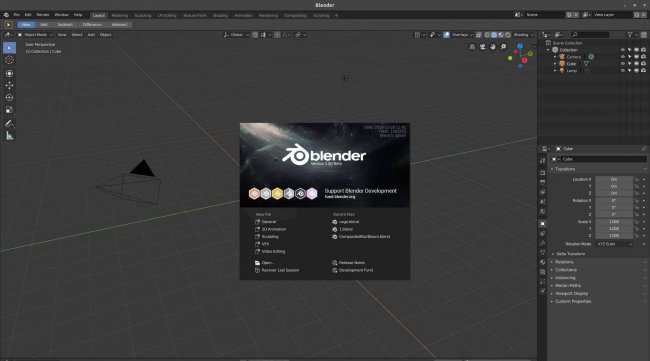Open the Help menu
This screenshot has width=650, height=361.
coord(78,15)
